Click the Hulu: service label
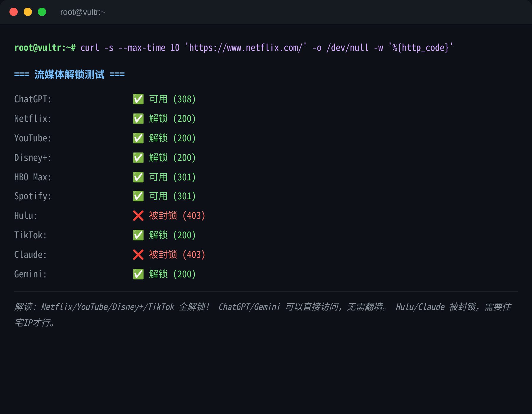This screenshot has width=532, height=414. (x=26, y=216)
